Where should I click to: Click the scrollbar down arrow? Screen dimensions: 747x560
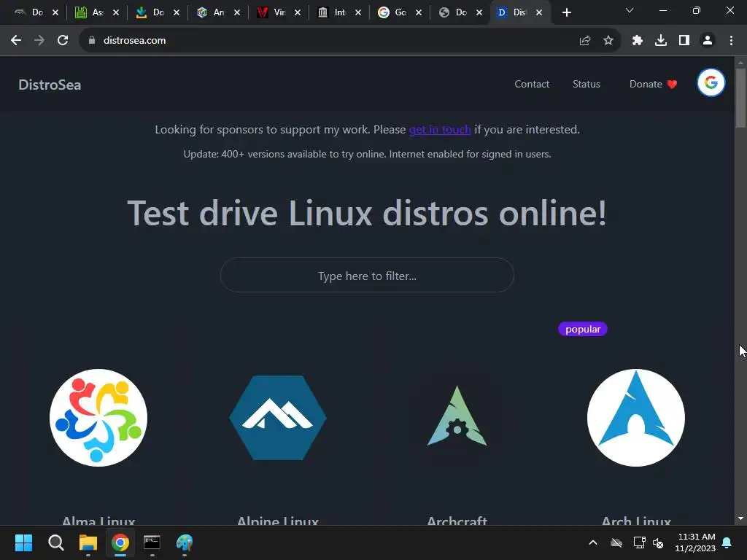click(740, 519)
